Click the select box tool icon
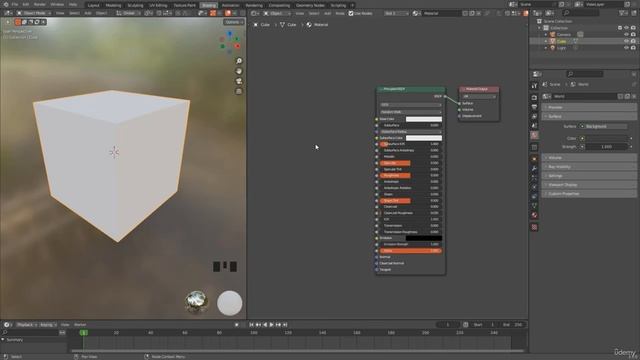640x360 pixels. tap(18, 22)
